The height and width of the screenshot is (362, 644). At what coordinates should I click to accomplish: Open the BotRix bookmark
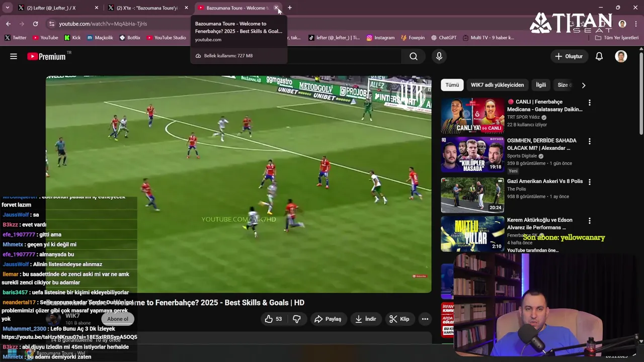point(130,38)
